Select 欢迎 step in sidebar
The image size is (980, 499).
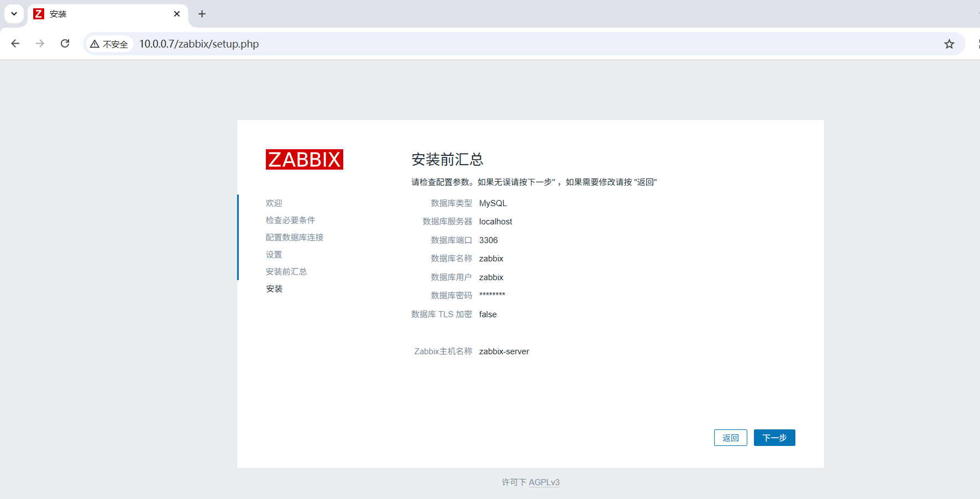tap(274, 203)
